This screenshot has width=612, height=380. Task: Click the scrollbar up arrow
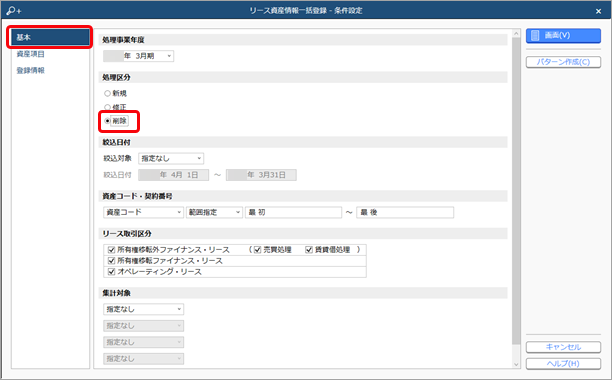pyautogui.click(x=516, y=34)
